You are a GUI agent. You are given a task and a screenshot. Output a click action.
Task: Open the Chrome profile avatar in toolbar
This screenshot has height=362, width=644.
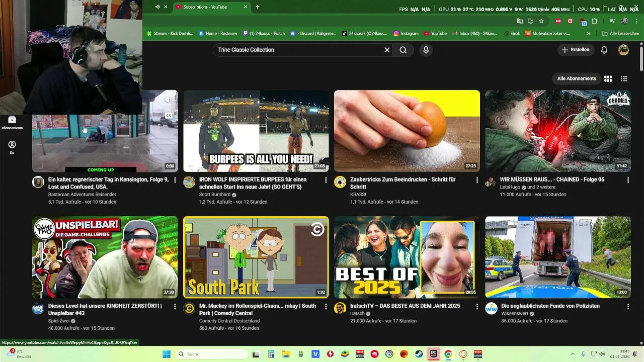click(x=624, y=21)
